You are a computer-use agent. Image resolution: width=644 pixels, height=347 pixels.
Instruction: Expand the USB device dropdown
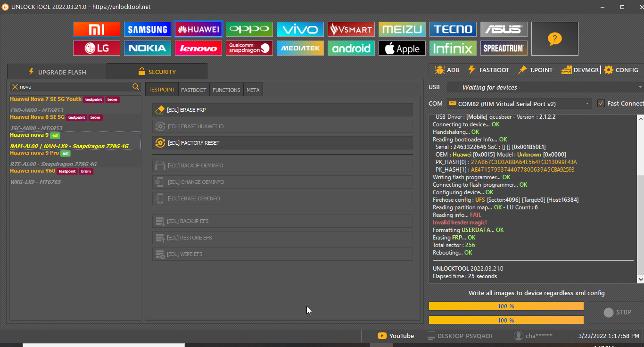(545, 87)
